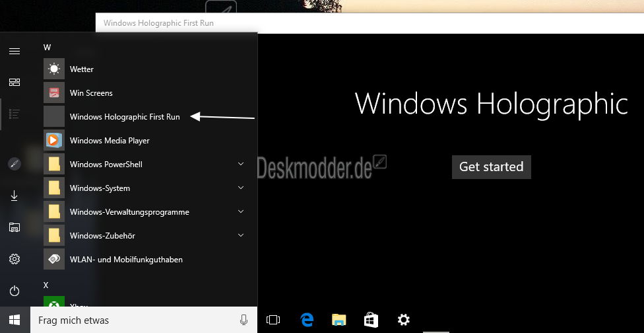This screenshot has width=644, height=333.
Task: Open the Store from the taskbar
Action: [x=371, y=320]
